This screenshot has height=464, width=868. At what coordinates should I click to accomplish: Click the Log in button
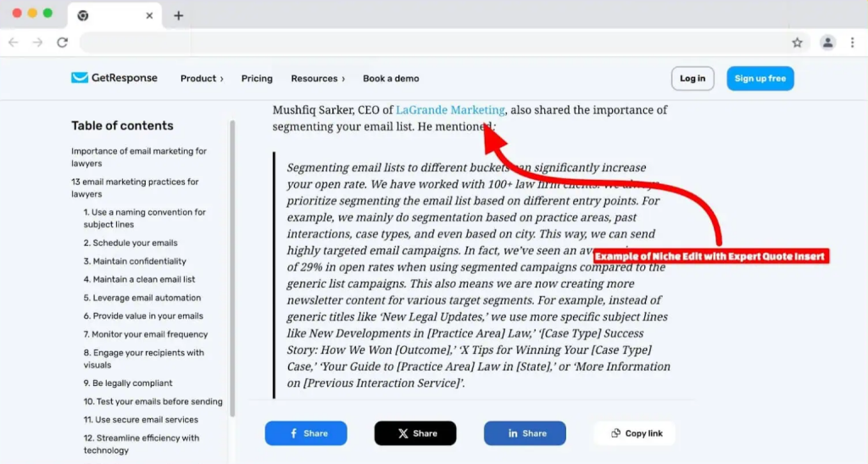[693, 79]
